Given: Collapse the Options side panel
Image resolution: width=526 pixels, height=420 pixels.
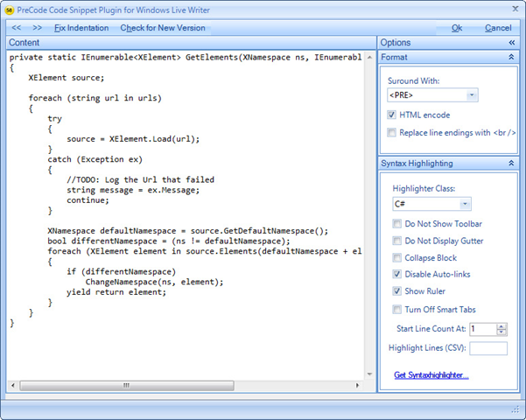Looking at the screenshot, I should pyautogui.click(x=512, y=42).
